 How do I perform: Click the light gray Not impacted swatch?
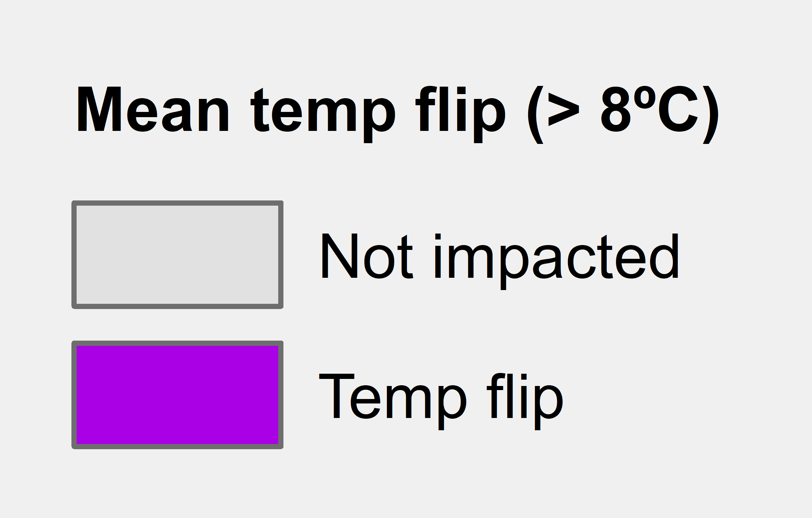point(177,255)
